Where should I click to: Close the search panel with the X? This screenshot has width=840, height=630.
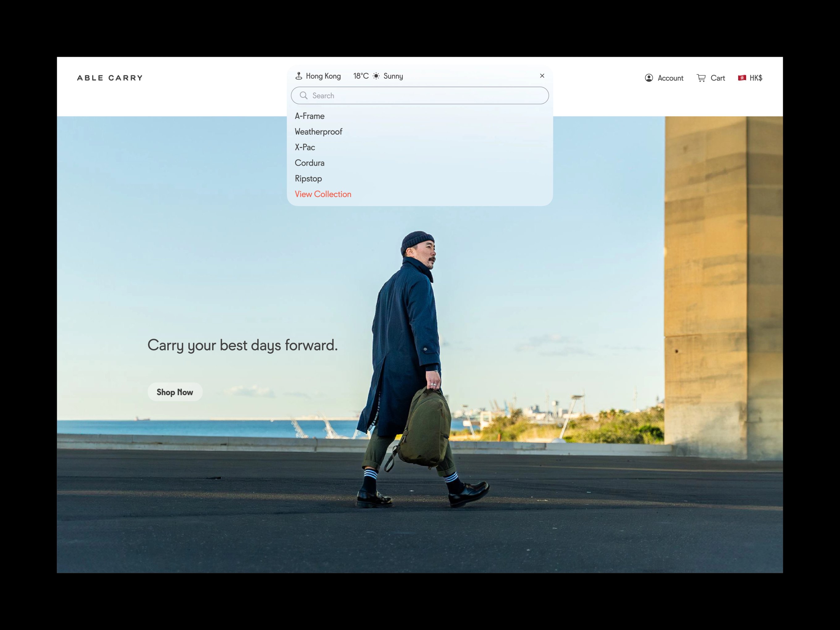pos(542,76)
